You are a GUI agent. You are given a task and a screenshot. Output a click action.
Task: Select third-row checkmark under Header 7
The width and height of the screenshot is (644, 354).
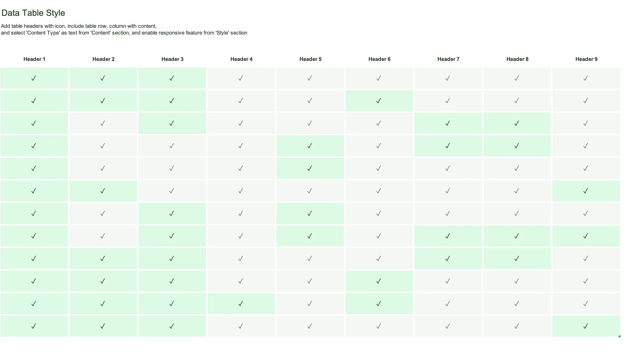[448, 124]
